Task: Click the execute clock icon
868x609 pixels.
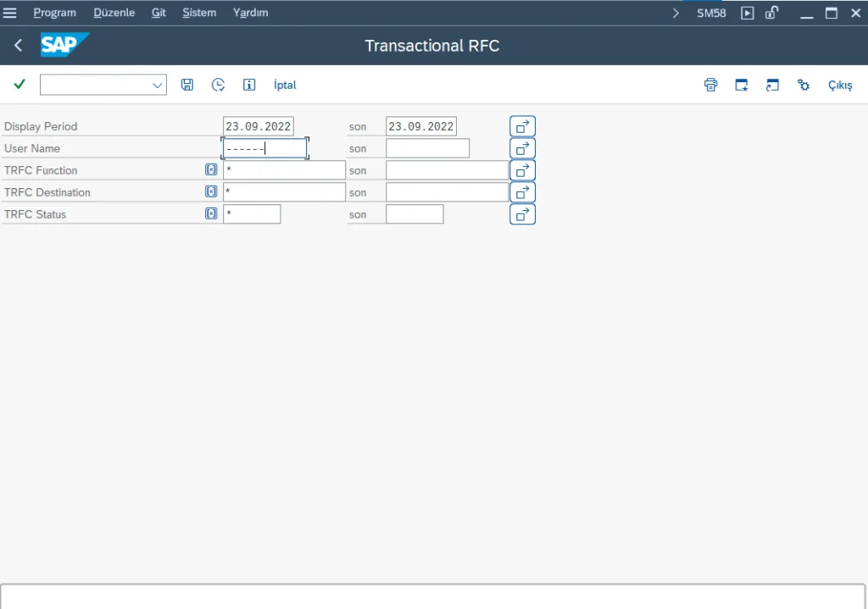Action: point(218,85)
